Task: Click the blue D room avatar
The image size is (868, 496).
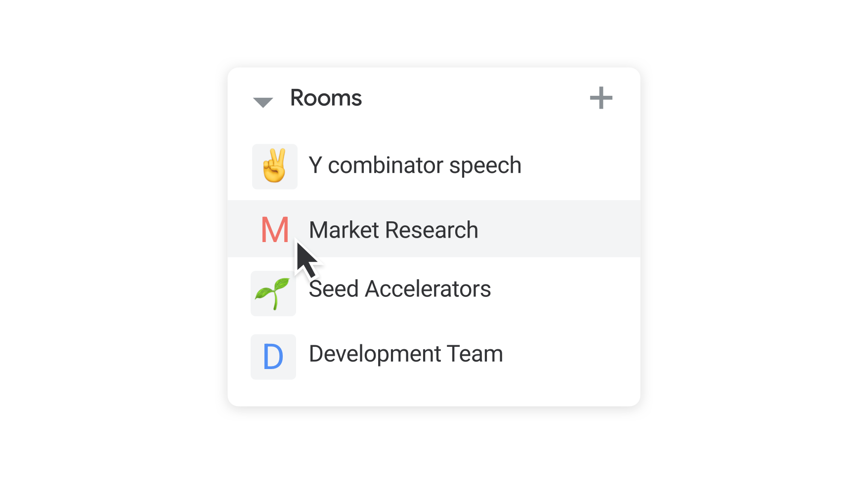Action: click(273, 357)
